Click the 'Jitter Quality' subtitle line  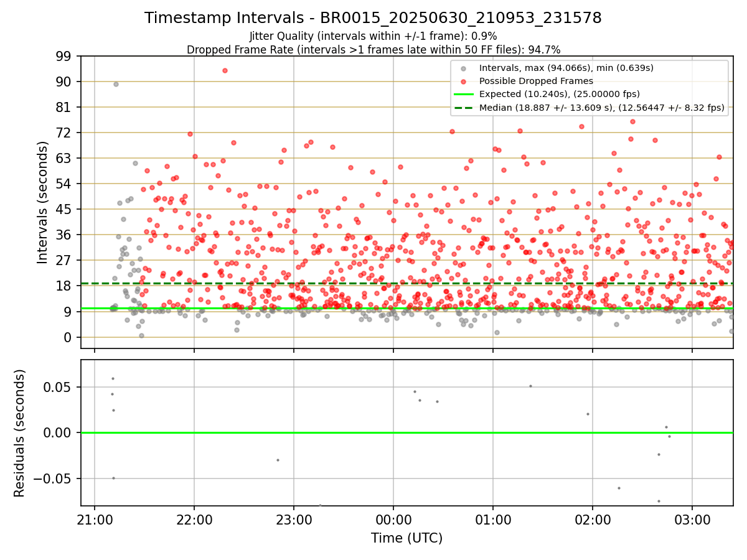(x=373, y=36)
